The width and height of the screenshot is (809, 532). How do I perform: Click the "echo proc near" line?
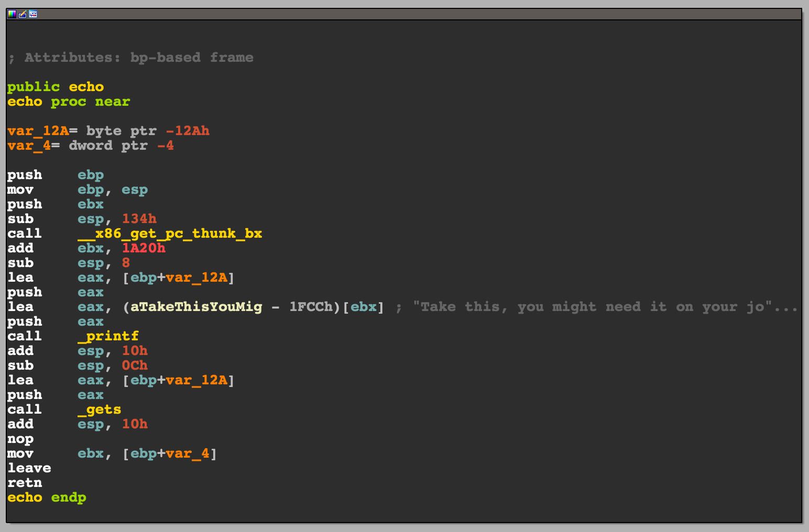69,102
